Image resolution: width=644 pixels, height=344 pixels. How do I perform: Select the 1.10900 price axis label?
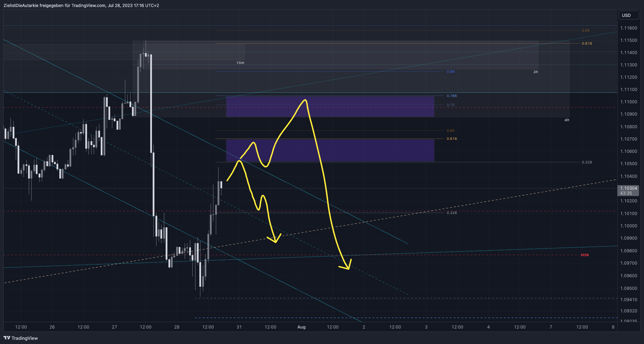coord(629,114)
